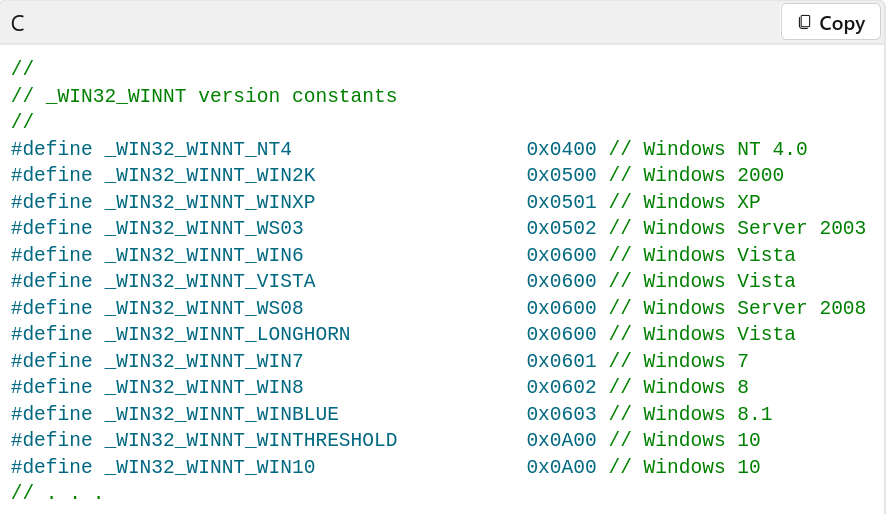Click the 'Windows 2000' comment
Viewport: 886px width, 514px height.
(696, 175)
